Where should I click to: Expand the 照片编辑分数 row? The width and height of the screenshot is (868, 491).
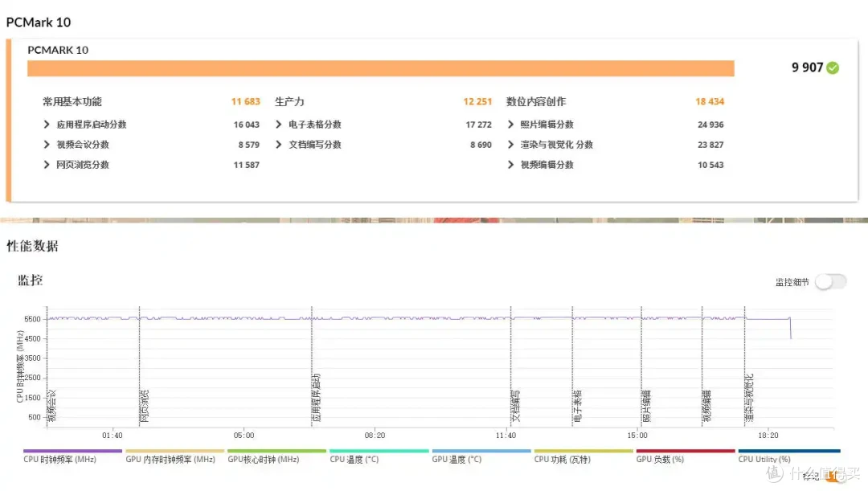510,125
